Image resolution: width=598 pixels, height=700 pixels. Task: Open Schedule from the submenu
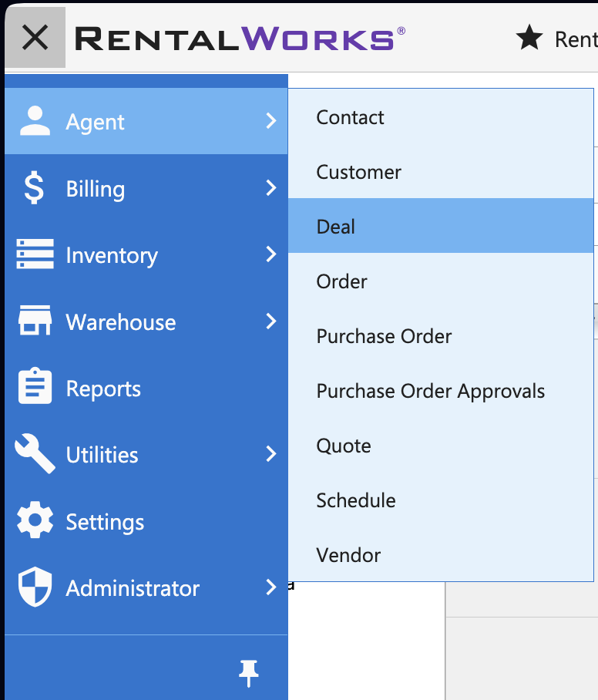(441, 500)
